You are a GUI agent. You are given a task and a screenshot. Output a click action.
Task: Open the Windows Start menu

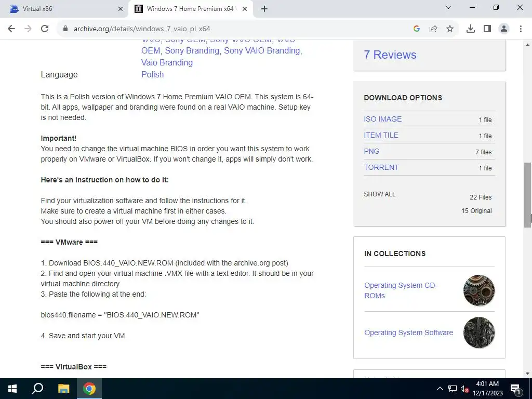point(12,389)
